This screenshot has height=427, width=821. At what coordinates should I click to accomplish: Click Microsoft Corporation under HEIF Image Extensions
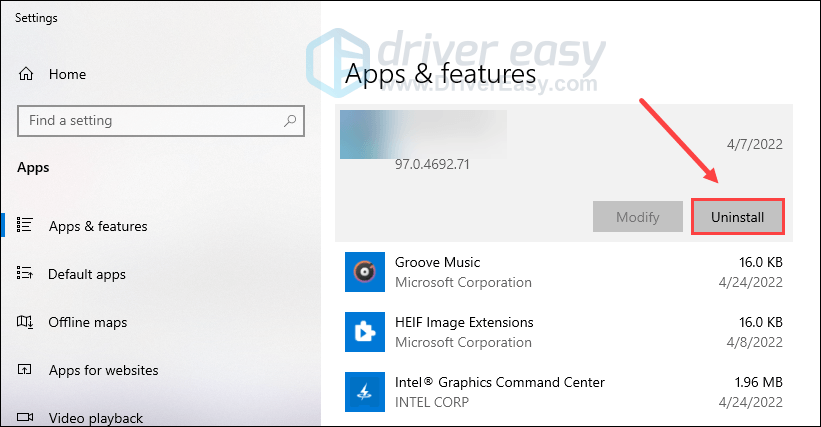click(x=463, y=342)
